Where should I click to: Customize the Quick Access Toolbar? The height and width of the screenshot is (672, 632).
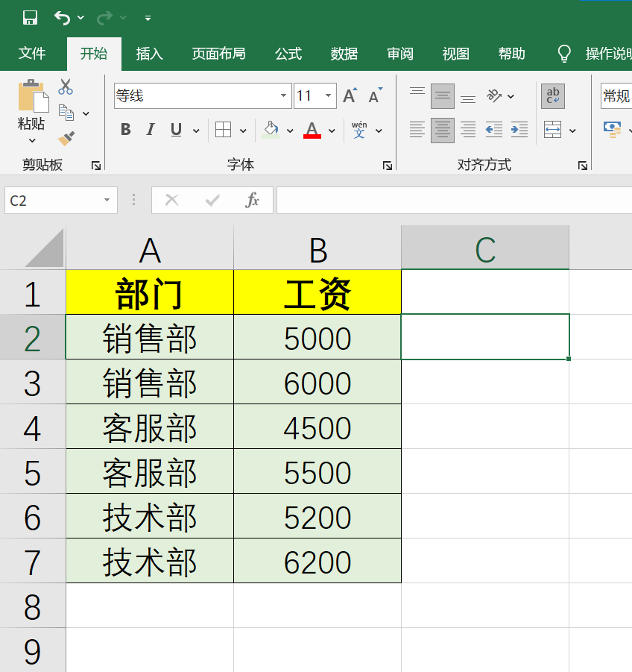[x=148, y=18]
